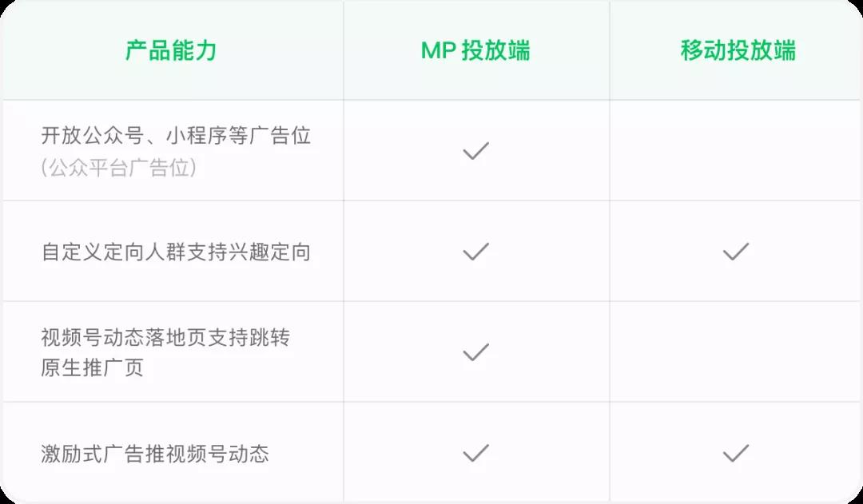Click the MP 投放端 checkmark for 开放公众号 row
This screenshot has height=504, width=863.
(x=475, y=150)
